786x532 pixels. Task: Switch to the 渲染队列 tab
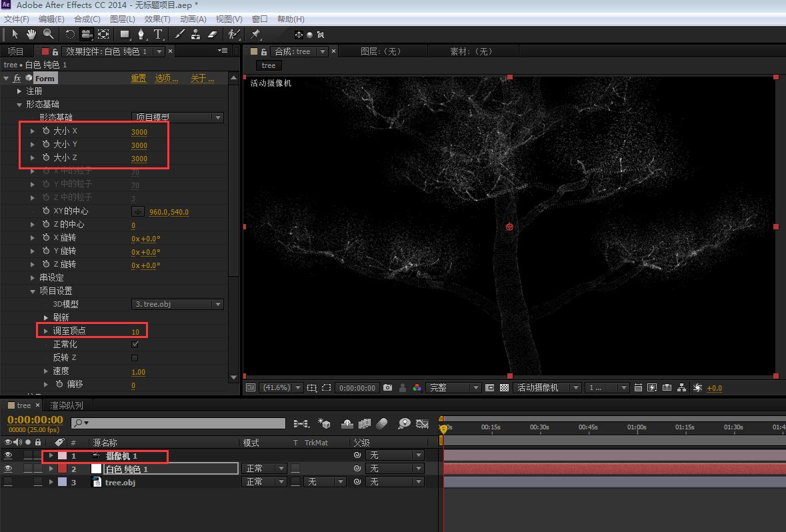pos(66,405)
